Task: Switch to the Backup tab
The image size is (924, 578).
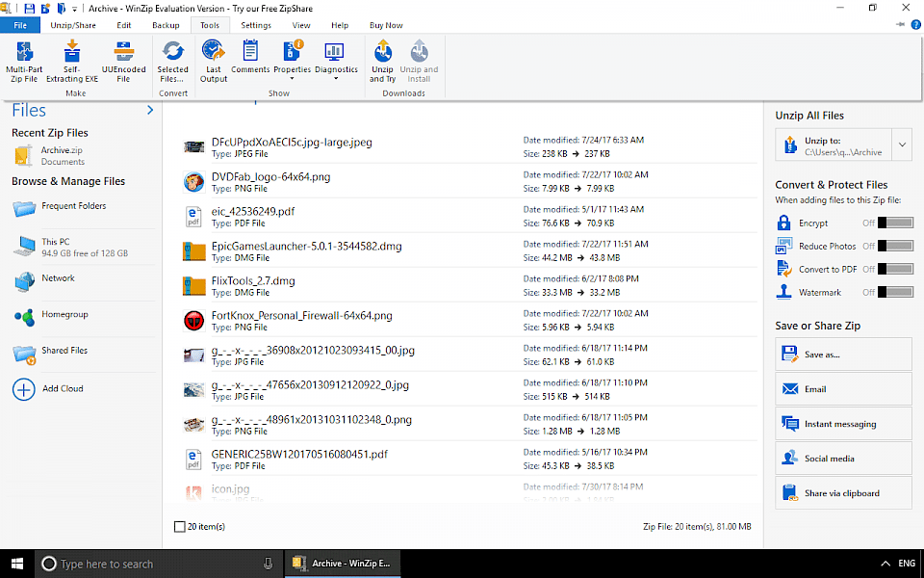Action: click(x=166, y=25)
